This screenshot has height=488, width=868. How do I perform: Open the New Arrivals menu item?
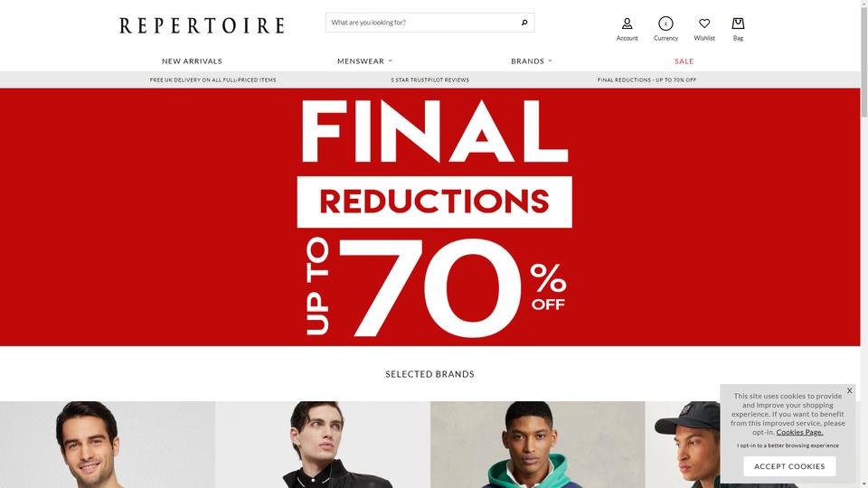(192, 61)
